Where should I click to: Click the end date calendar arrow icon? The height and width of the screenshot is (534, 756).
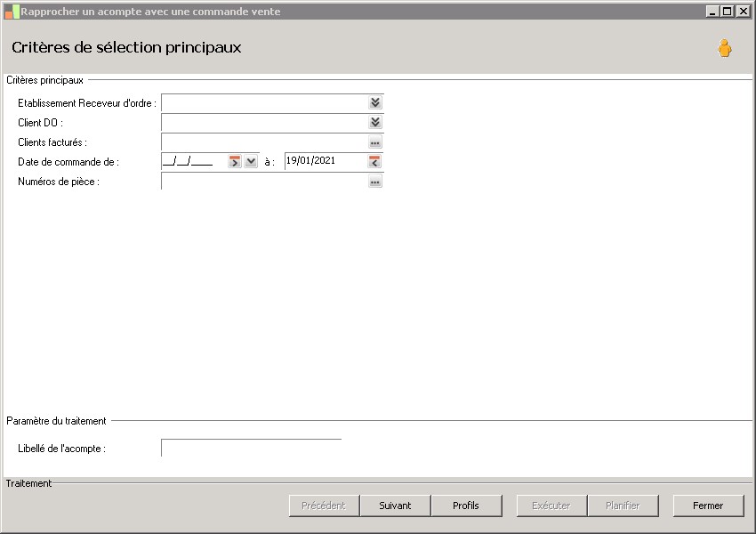click(x=374, y=162)
